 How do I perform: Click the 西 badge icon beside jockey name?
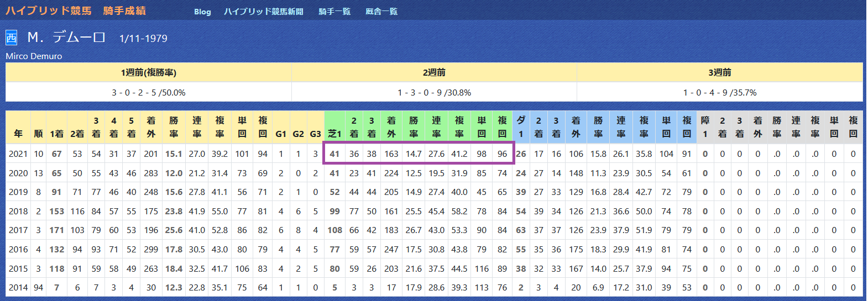pos(11,38)
